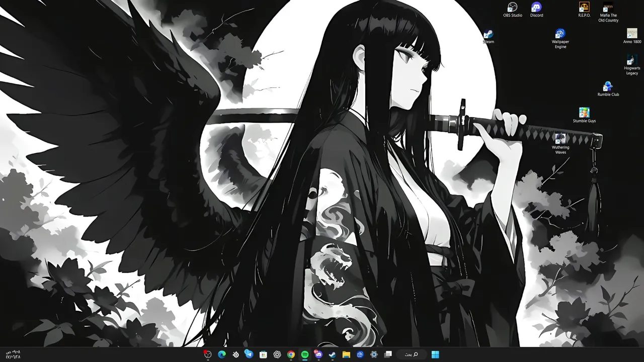Select the Rumble Club desktop shortcut

click(608, 89)
